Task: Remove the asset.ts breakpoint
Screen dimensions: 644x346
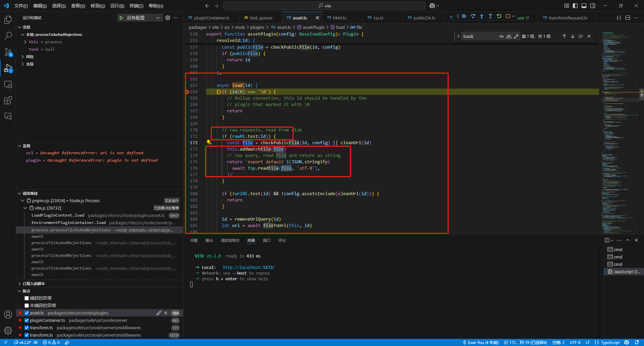Action: click(x=166, y=313)
